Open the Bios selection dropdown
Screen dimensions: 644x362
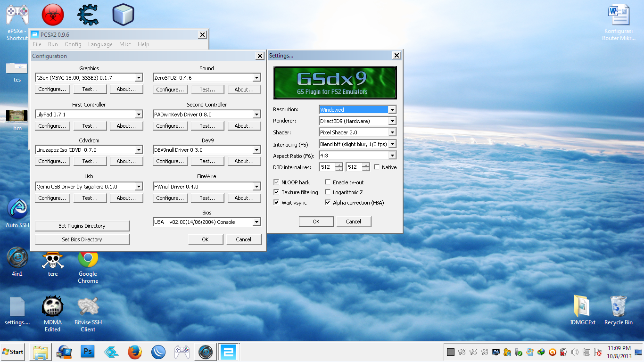[x=256, y=222]
